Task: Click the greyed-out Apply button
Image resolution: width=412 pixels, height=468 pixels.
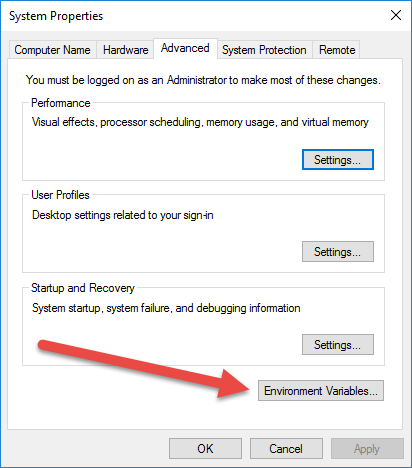Action: tap(367, 449)
